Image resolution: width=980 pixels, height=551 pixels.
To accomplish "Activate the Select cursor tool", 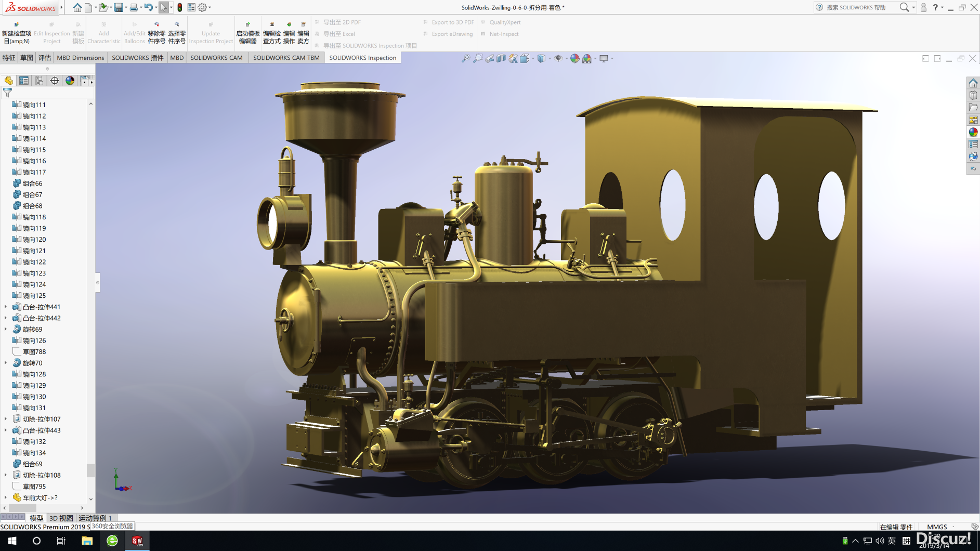I will coord(164,7).
